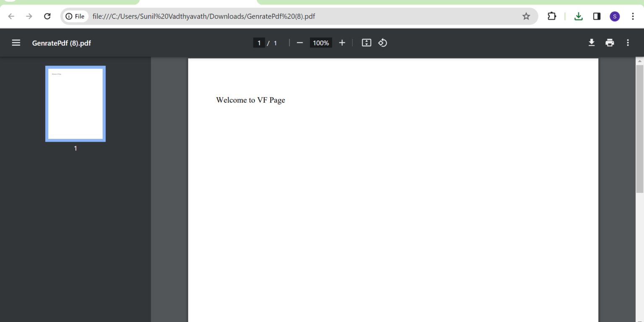Select the GenratePdf (8).pdf title tab
Viewport: 644px width, 322px height.
pos(61,43)
